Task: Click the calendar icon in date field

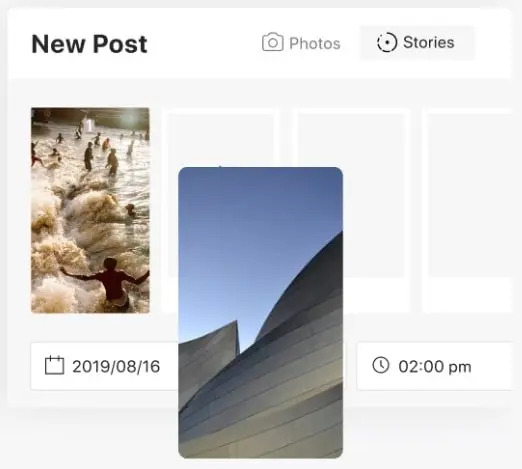Action: [54, 365]
